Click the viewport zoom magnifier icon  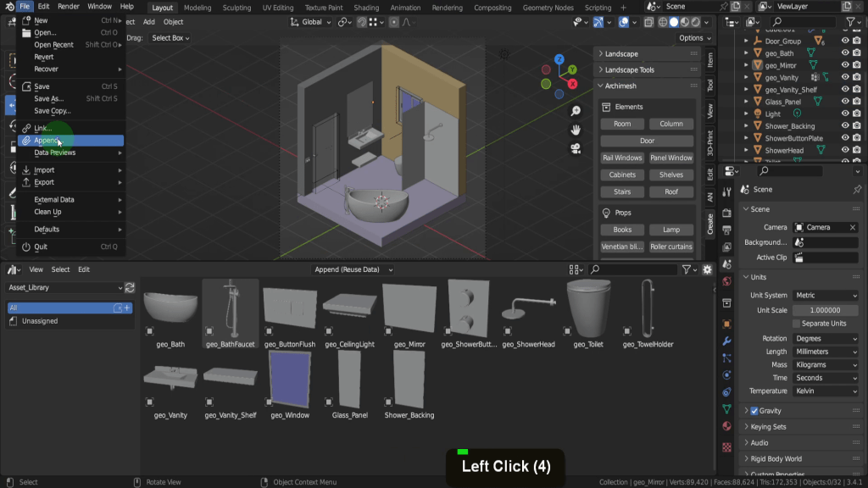tap(576, 111)
